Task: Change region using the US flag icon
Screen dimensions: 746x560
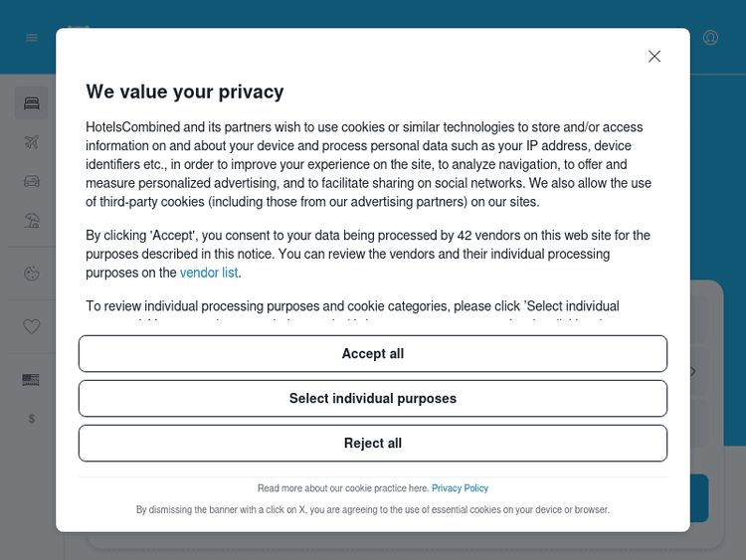Action: [x=31, y=380]
